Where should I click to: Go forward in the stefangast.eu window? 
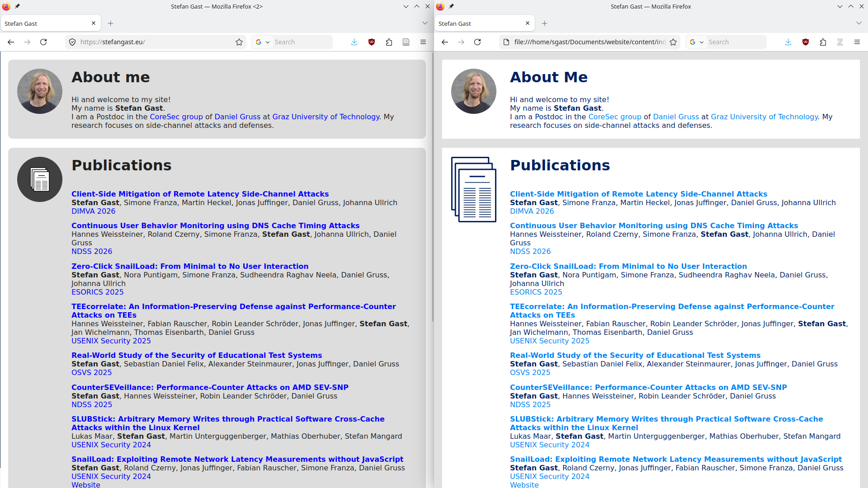point(27,42)
